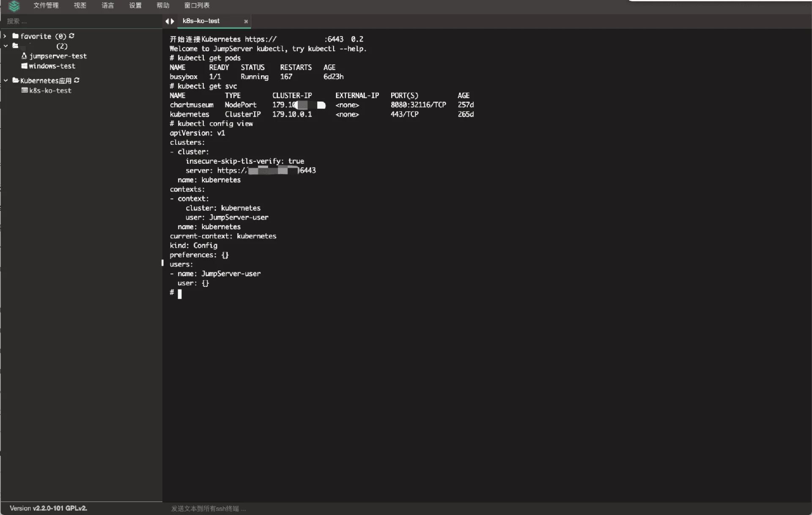Screen dimensions: 812x515
Task: Click the Windows icon of windows-test
Action: click(24, 66)
